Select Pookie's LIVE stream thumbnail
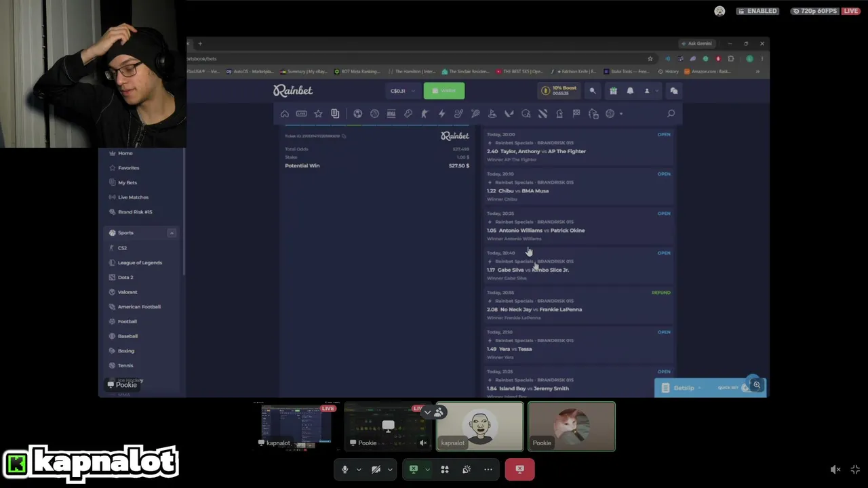The image size is (868, 488). 388,426
